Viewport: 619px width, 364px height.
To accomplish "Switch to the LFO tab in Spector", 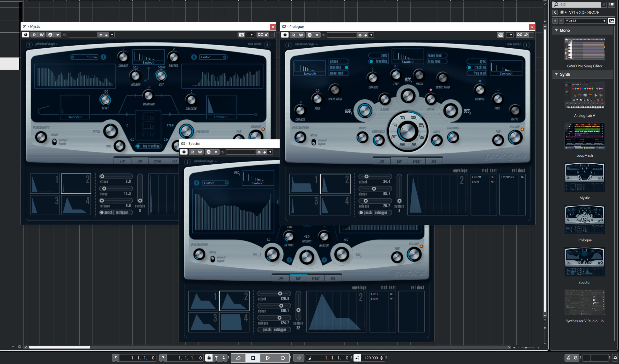I will click(x=281, y=278).
